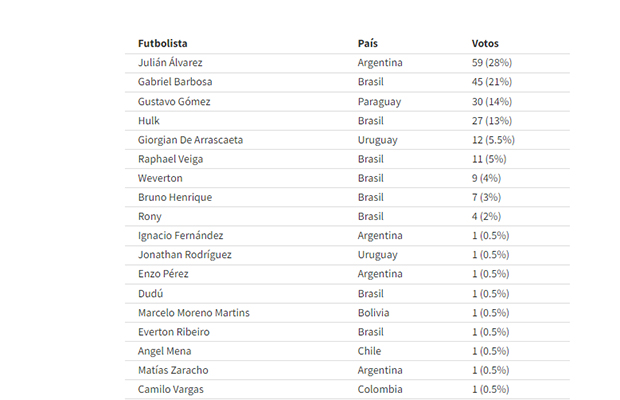The width and height of the screenshot is (620, 400).
Task: Select the Julián Álvarez name cell
Action: click(170, 63)
